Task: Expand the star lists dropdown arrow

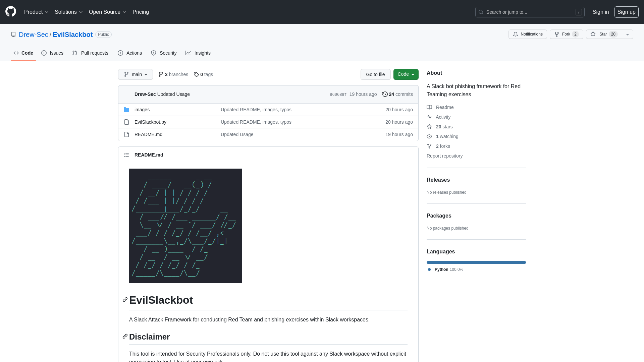Action: click(628, 34)
